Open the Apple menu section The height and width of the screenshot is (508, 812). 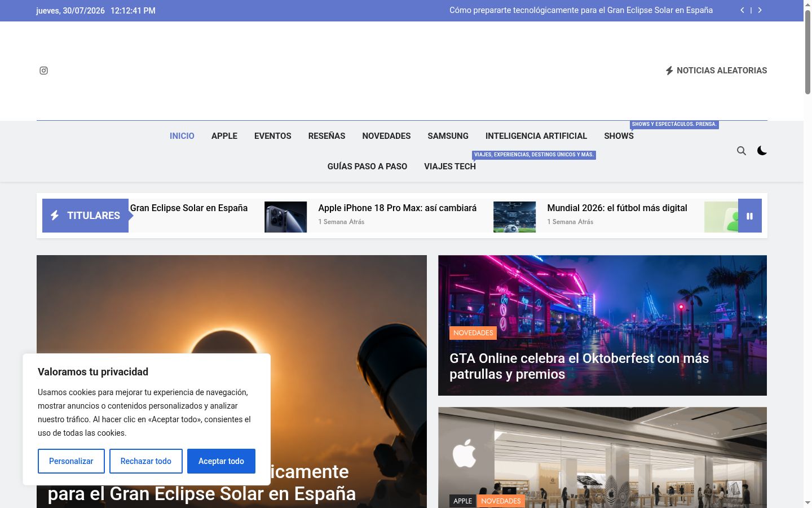pos(224,136)
